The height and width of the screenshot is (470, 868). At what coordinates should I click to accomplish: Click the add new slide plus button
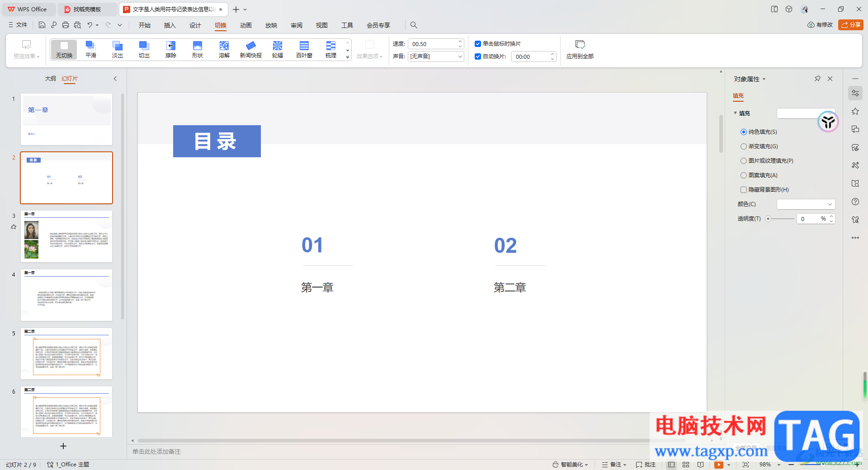click(63, 446)
